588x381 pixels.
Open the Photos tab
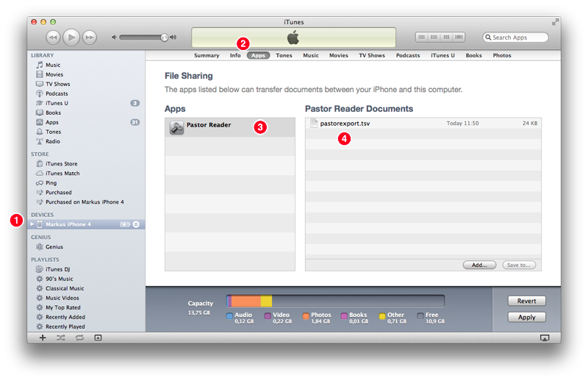click(502, 56)
